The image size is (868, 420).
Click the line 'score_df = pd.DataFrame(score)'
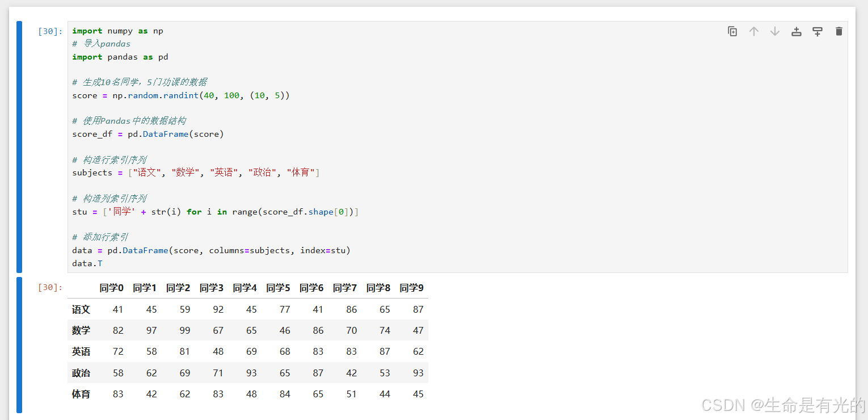tap(148, 134)
